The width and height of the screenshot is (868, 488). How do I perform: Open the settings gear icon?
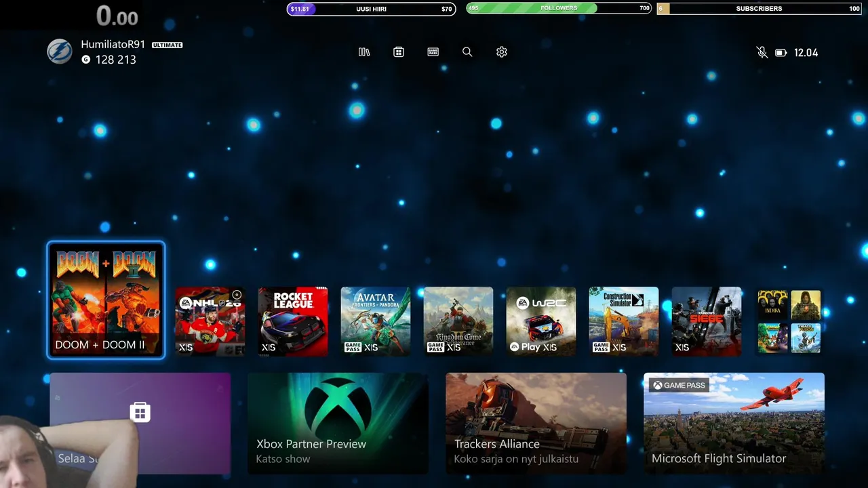(x=502, y=52)
